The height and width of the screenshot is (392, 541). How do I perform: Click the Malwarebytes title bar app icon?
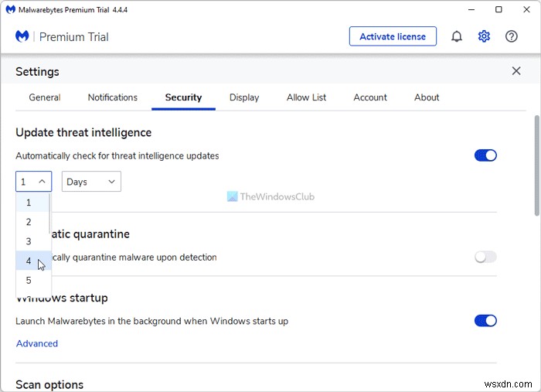point(11,9)
